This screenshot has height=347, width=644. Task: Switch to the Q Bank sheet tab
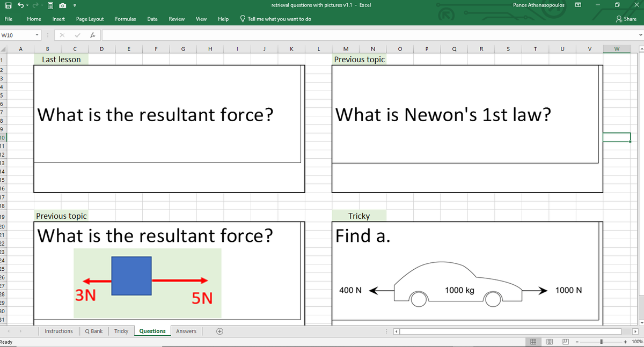tap(93, 331)
